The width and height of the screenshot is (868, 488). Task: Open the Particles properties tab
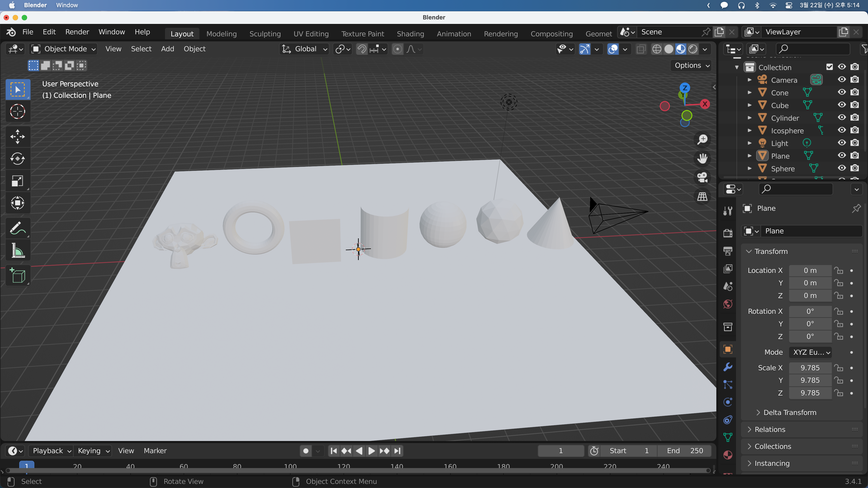point(728,385)
